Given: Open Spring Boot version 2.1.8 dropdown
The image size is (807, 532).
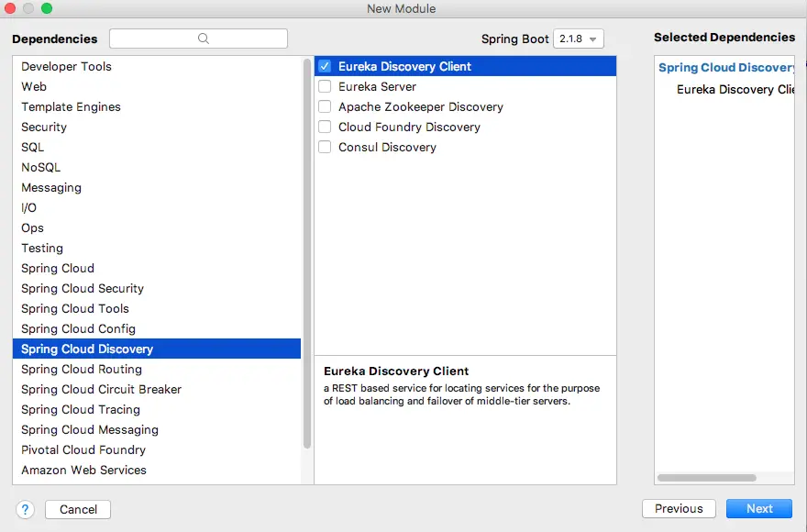Looking at the screenshot, I should [x=579, y=39].
